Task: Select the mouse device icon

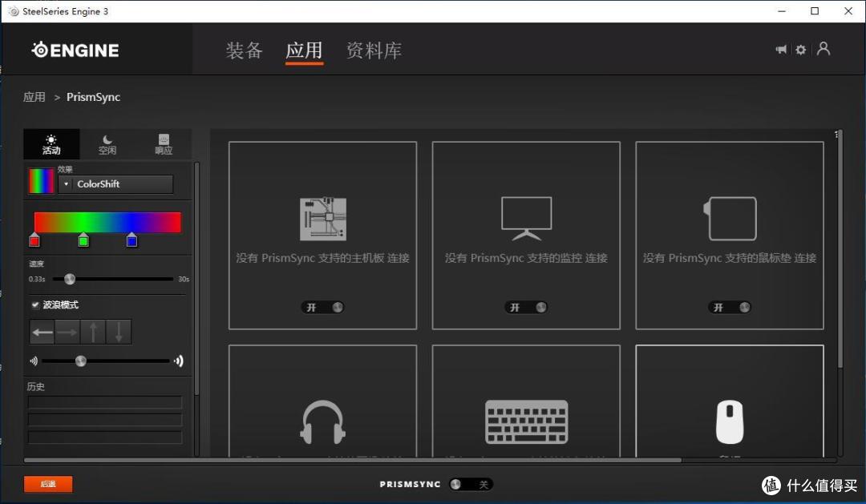Action: click(x=730, y=422)
